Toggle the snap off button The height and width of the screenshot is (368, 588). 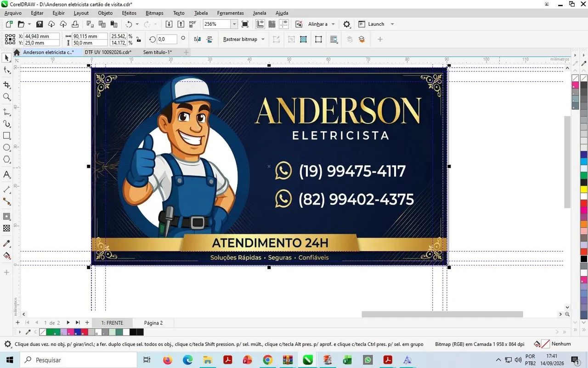click(x=299, y=24)
